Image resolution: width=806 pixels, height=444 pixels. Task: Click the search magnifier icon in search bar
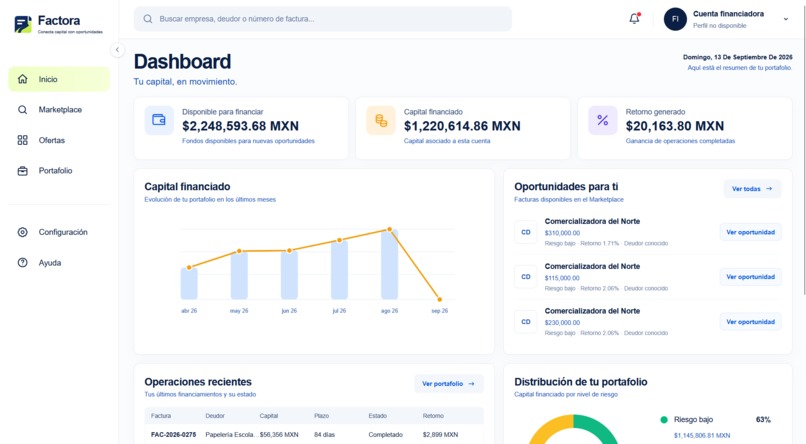[148, 19]
